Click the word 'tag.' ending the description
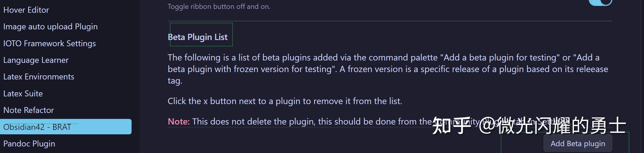The image size is (644, 153). click(x=175, y=81)
